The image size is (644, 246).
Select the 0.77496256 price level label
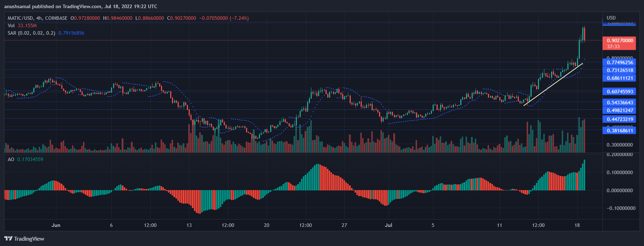point(619,62)
